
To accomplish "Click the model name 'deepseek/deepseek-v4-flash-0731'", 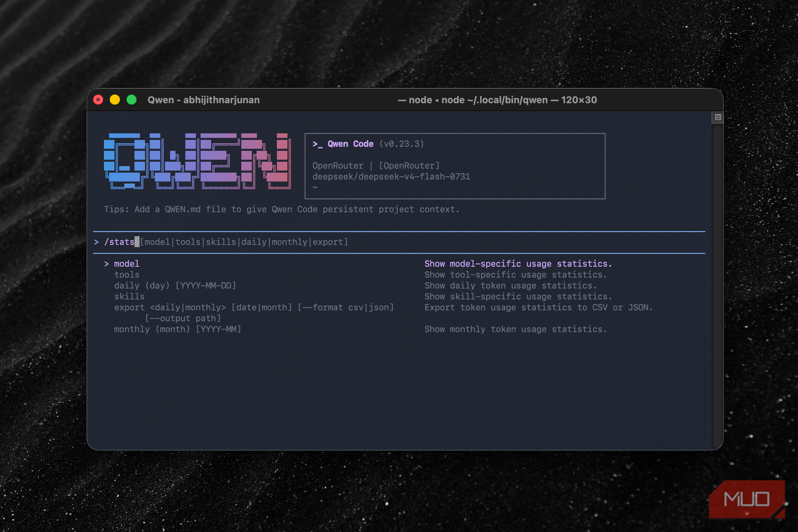I will (x=391, y=177).
